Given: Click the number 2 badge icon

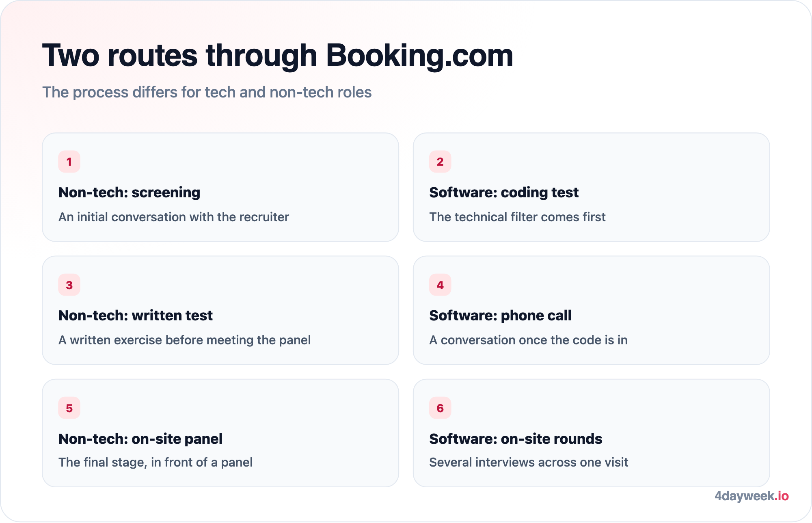Looking at the screenshot, I should pyautogui.click(x=440, y=162).
